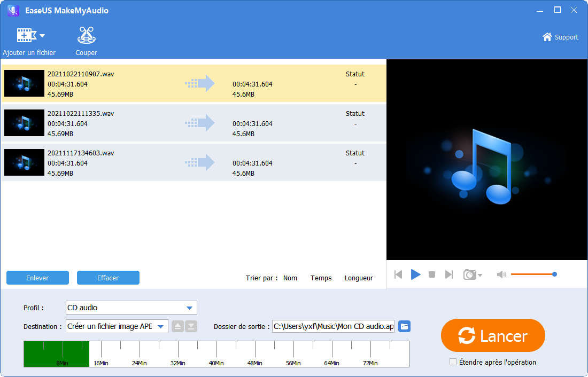Viewport: 588px width, 377px height.
Task: Click the green used-capacity area of the bar
Action: point(56,354)
